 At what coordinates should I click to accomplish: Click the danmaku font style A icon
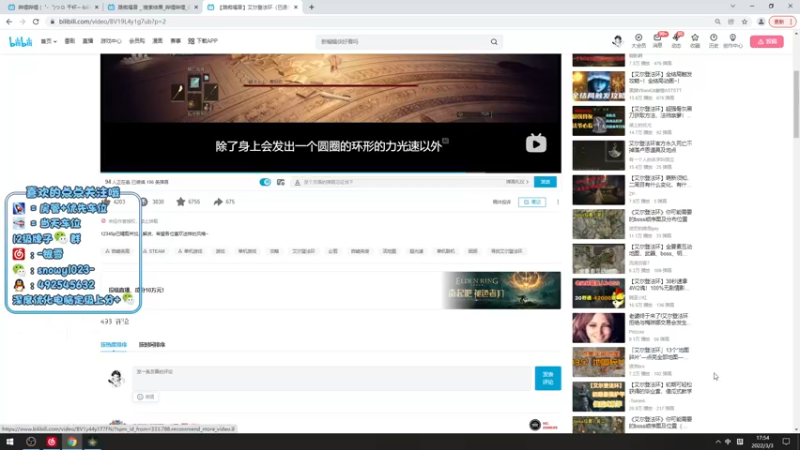pyautogui.click(x=297, y=182)
